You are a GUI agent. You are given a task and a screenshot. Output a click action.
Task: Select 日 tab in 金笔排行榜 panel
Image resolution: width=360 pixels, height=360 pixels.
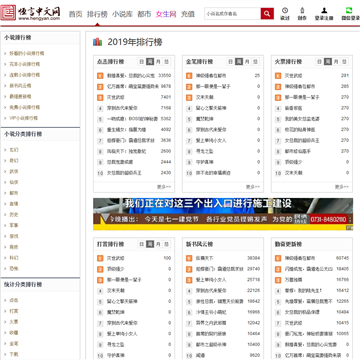pos(231,62)
